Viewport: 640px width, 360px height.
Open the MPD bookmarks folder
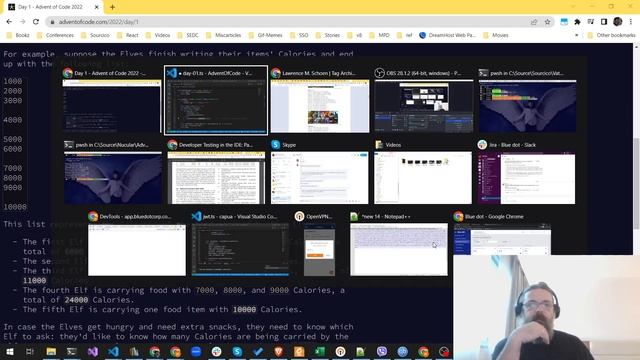(380, 35)
